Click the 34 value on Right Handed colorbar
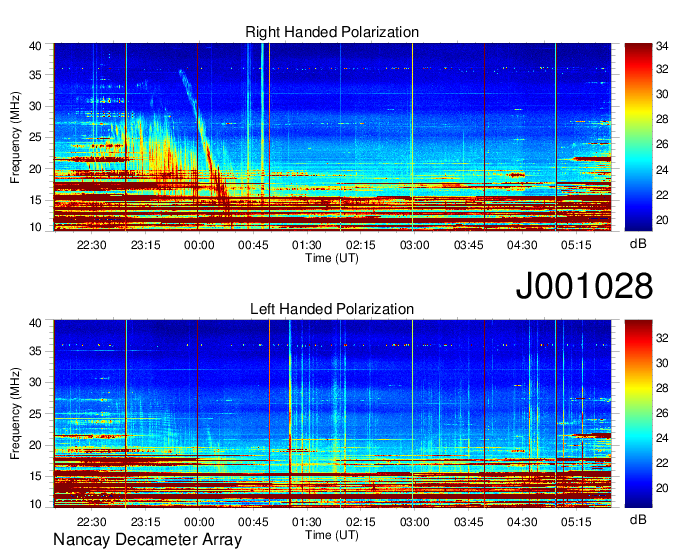Viewport: 680px width, 552px height. pyautogui.click(x=662, y=46)
